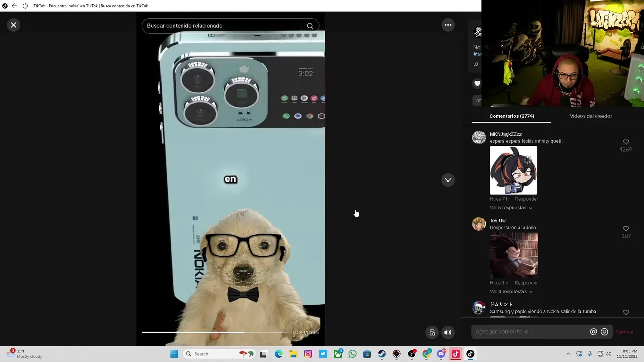The image size is (644, 362).
Task: Open the Xbox app from the taskbar
Action: [x=338, y=354]
